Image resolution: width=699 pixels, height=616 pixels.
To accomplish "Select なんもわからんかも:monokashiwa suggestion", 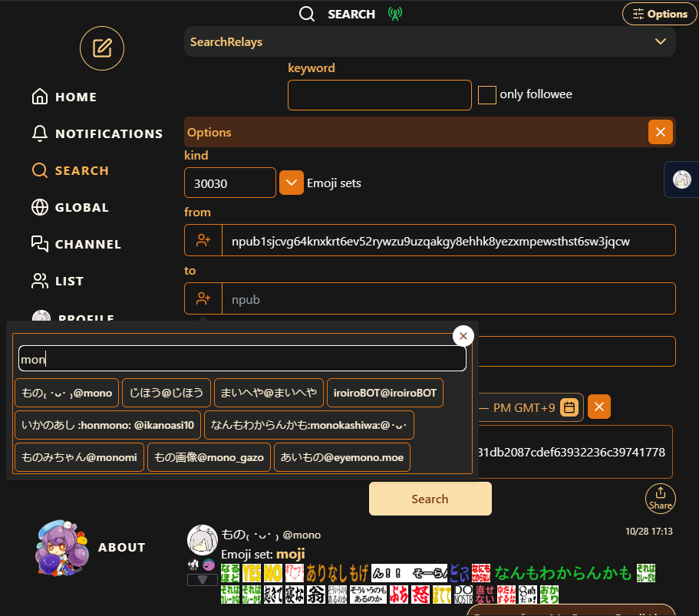I will pos(309,425).
